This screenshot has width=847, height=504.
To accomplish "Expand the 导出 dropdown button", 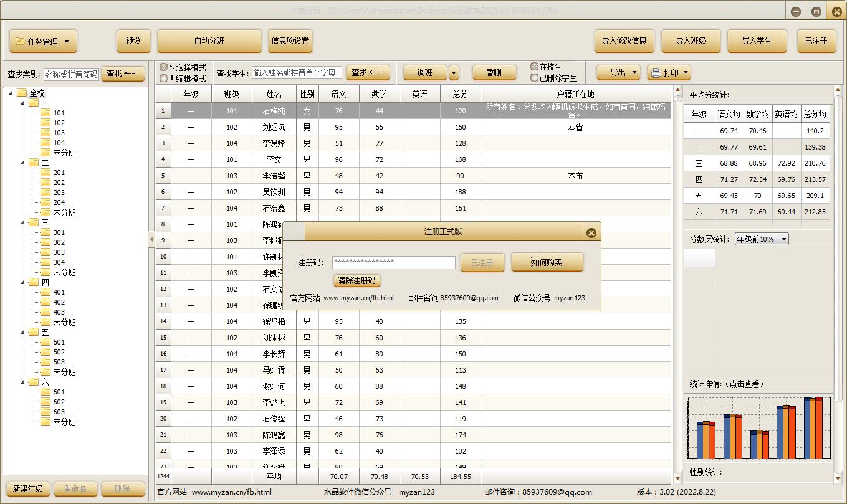I will click(x=618, y=73).
